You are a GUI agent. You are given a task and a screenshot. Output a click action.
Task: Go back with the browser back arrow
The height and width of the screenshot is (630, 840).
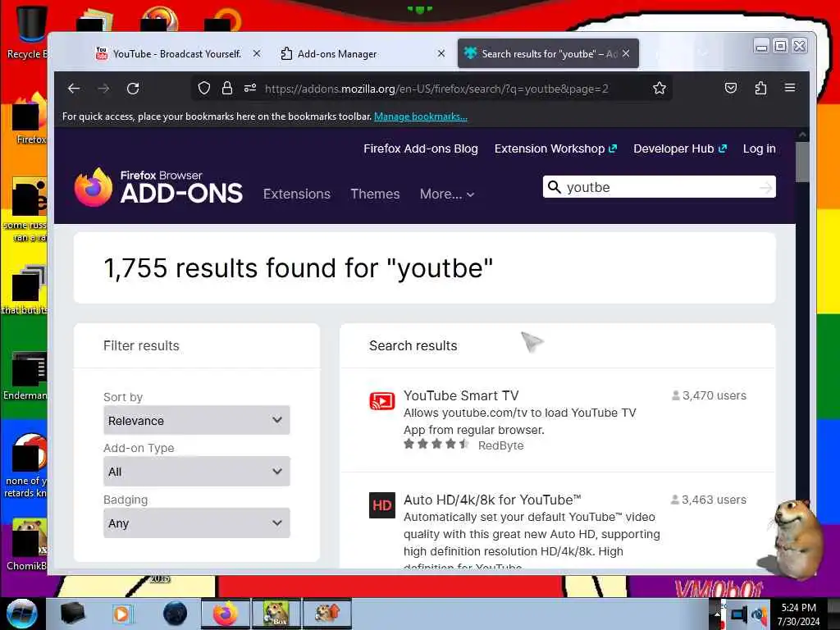coord(74,89)
